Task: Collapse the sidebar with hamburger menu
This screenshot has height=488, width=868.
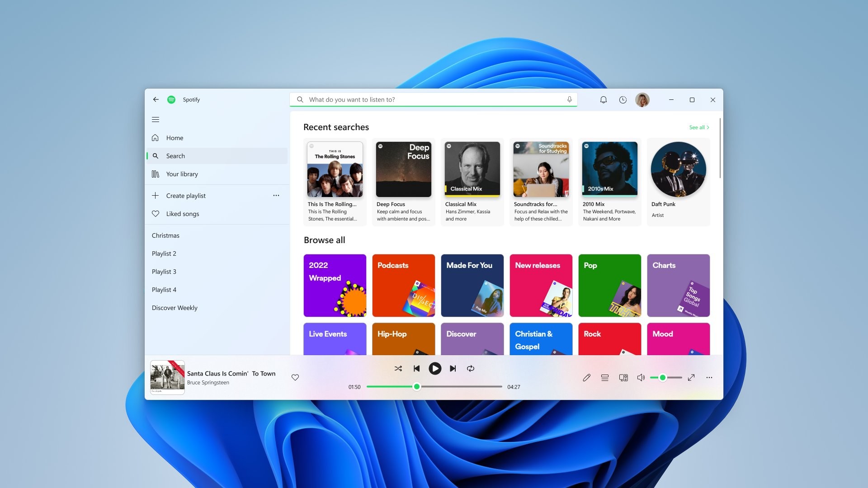Action: 156,120
